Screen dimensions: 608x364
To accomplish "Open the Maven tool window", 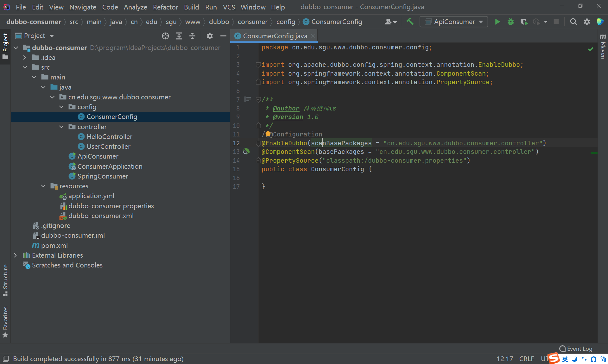I will click(x=603, y=46).
